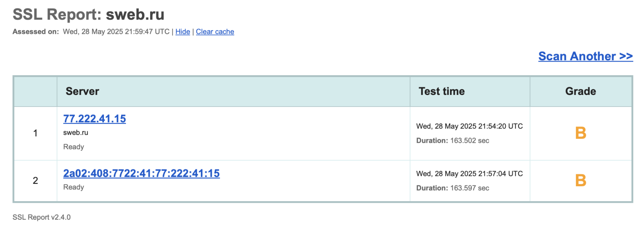Open server report for 77.222.41.15
The image size is (644, 237).
[95, 119]
